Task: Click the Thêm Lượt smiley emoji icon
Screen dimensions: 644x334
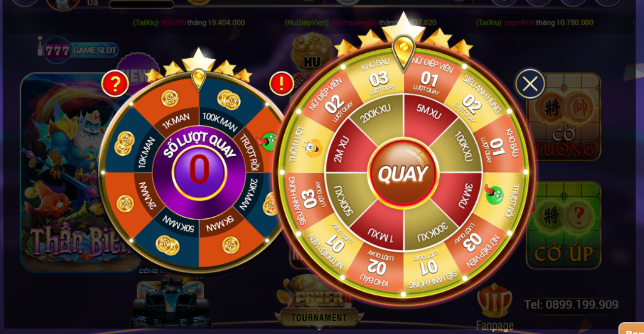Action: (x=313, y=148)
